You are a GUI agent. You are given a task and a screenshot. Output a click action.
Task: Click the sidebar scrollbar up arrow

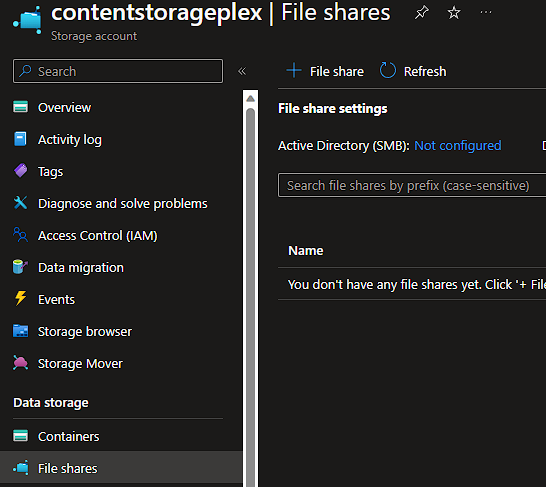pyautogui.click(x=250, y=99)
